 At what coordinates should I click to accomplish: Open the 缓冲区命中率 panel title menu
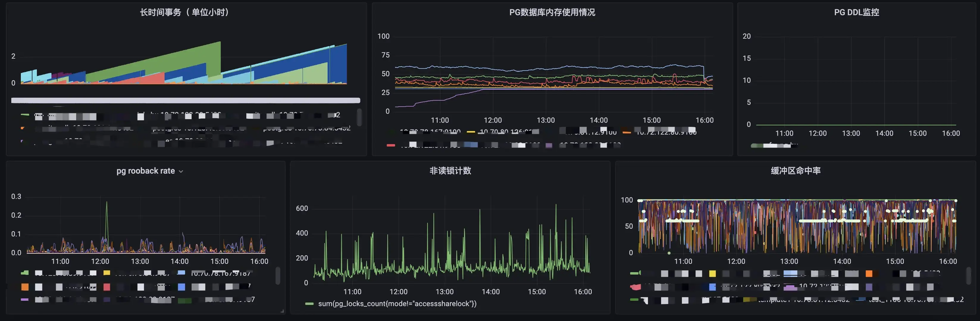click(x=795, y=171)
